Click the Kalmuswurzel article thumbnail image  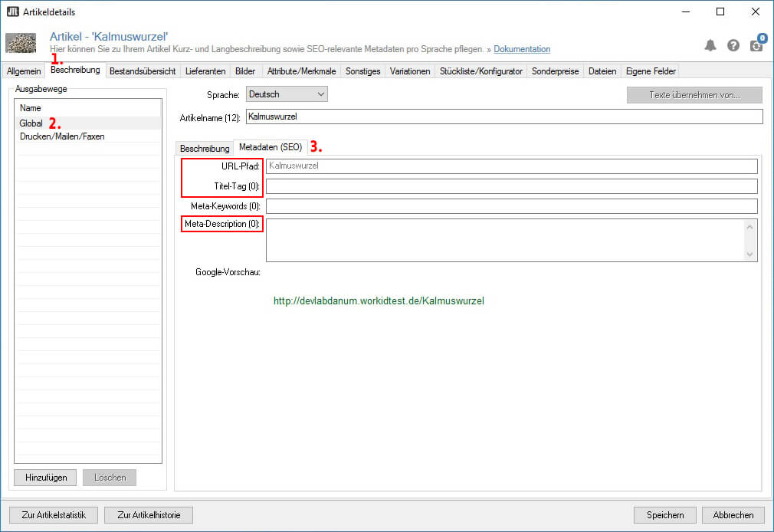click(21, 43)
